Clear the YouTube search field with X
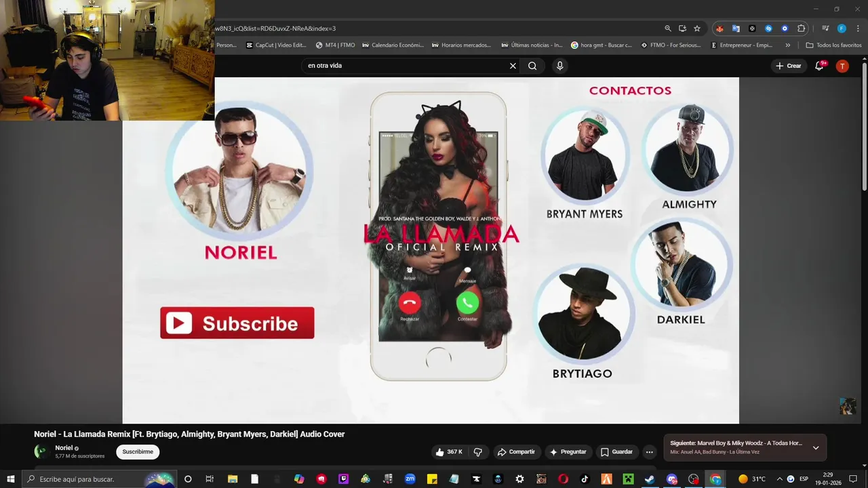This screenshot has height=488, width=868. 513,66
